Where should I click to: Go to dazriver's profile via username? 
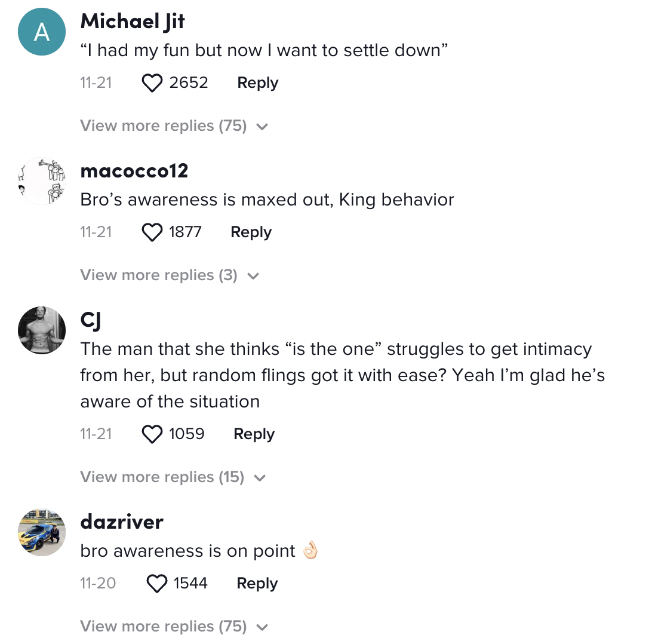(122, 522)
